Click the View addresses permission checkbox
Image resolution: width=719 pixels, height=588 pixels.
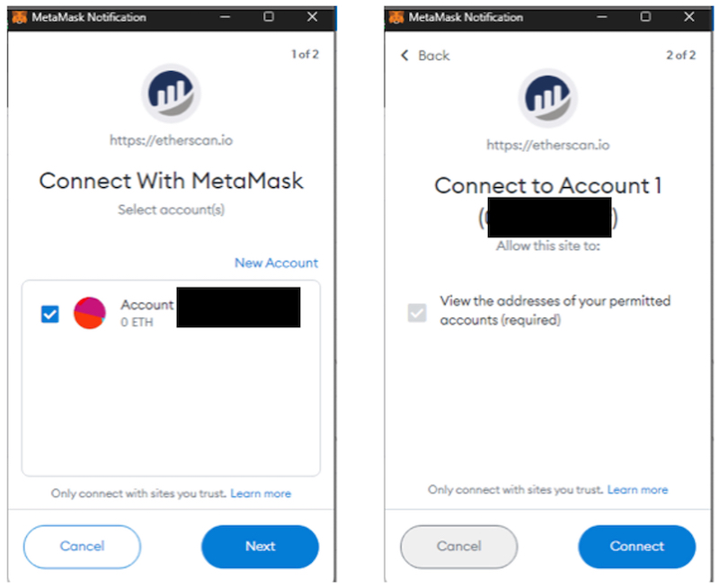(x=417, y=313)
